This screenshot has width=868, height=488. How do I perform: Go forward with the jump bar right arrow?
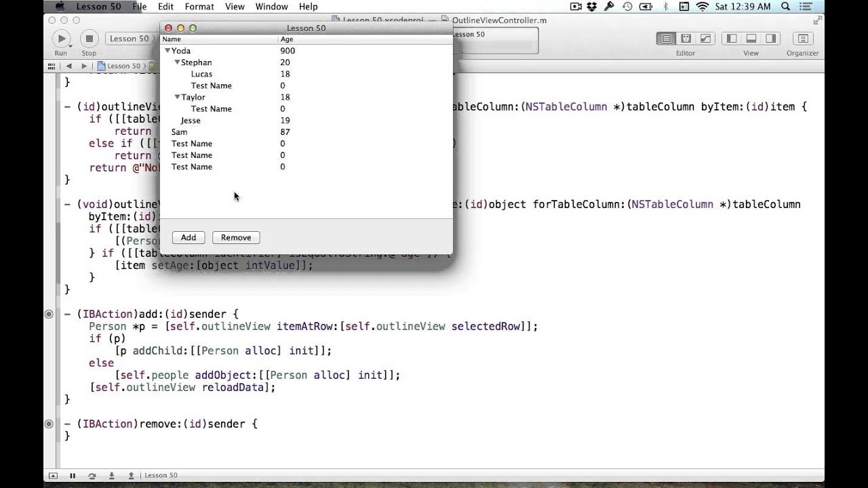pos(83,66)
